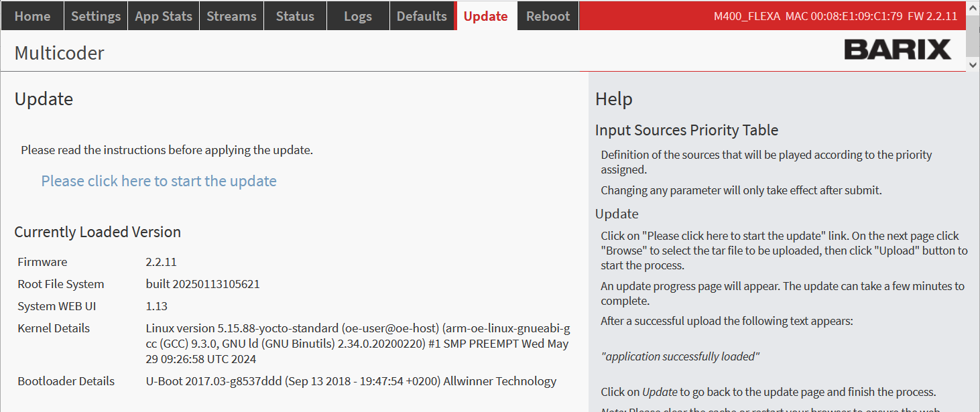Click the Firmware version value 2.2.11
980x412 pixels.
(161, 262)
